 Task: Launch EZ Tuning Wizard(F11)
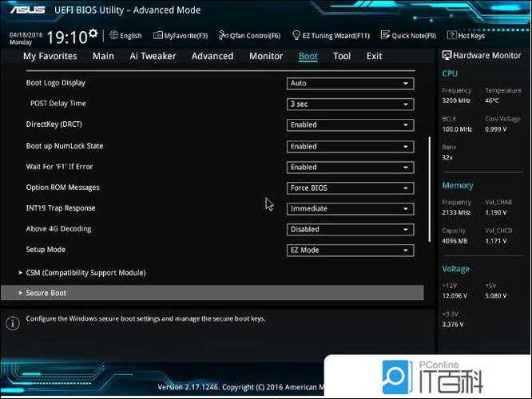pos(332,35)
